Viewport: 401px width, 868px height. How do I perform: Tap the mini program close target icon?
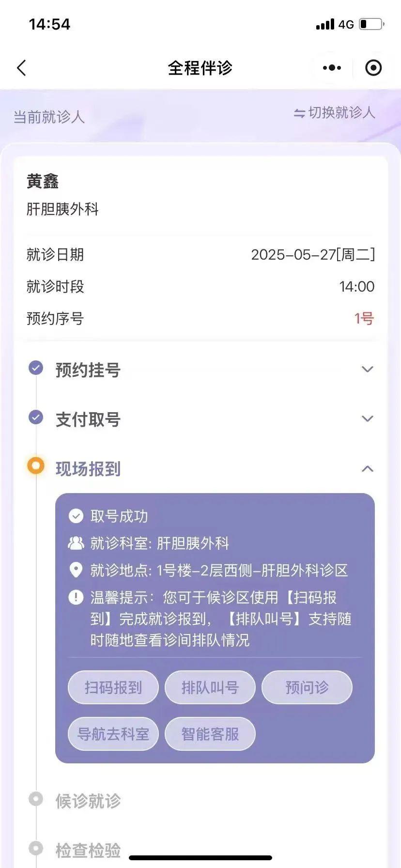tap(373, 68)
